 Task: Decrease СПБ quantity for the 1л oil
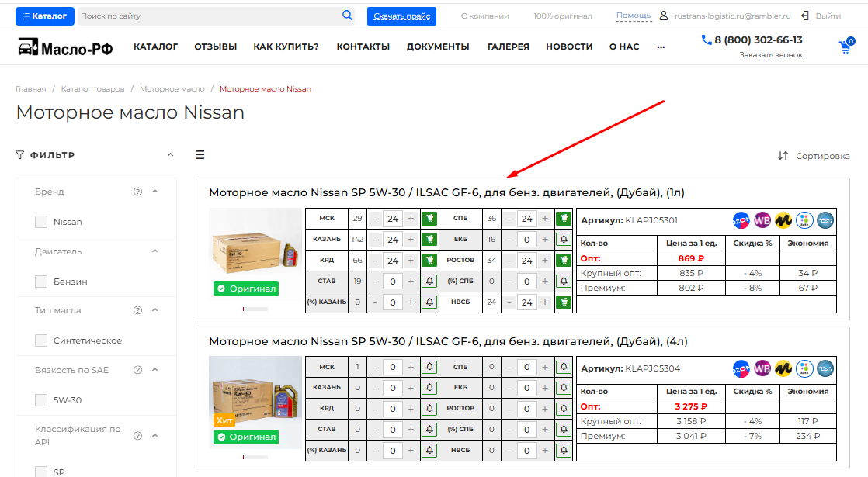coord(509,218)
